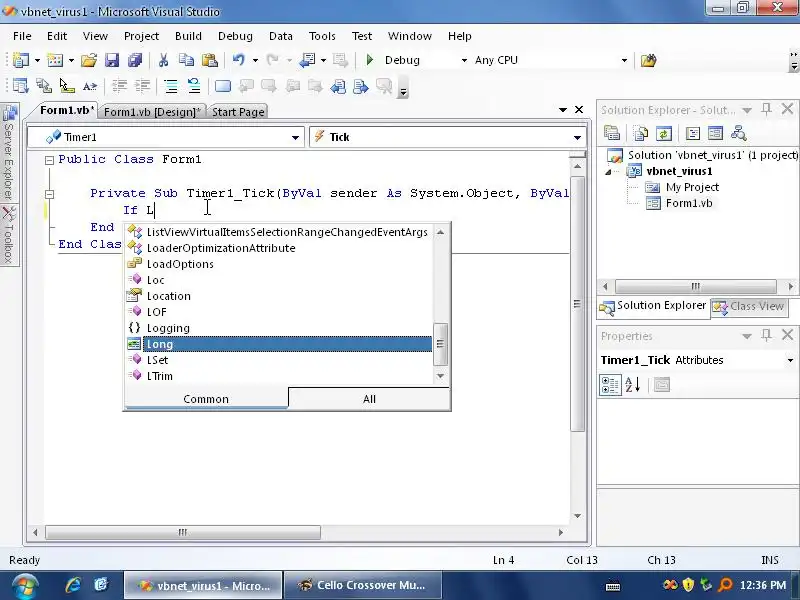
Task: Open the Toolbox side tab
Action: [x=9, y=236]
